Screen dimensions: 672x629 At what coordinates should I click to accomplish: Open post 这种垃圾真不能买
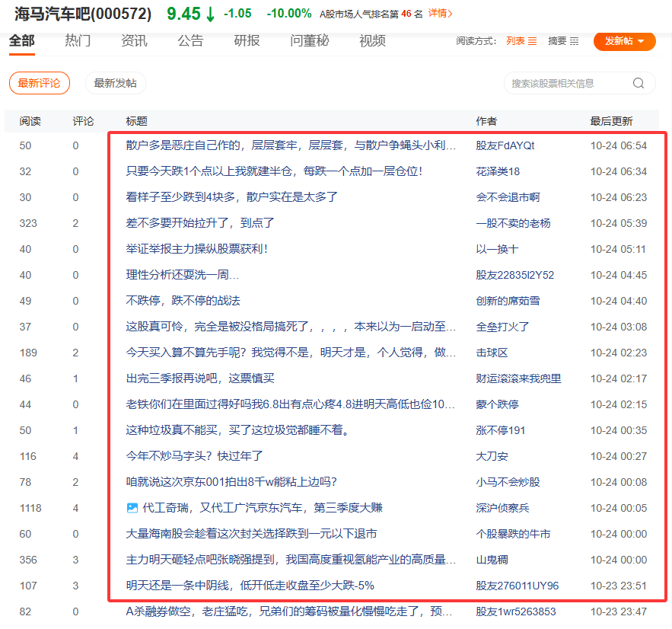point(238,430)
